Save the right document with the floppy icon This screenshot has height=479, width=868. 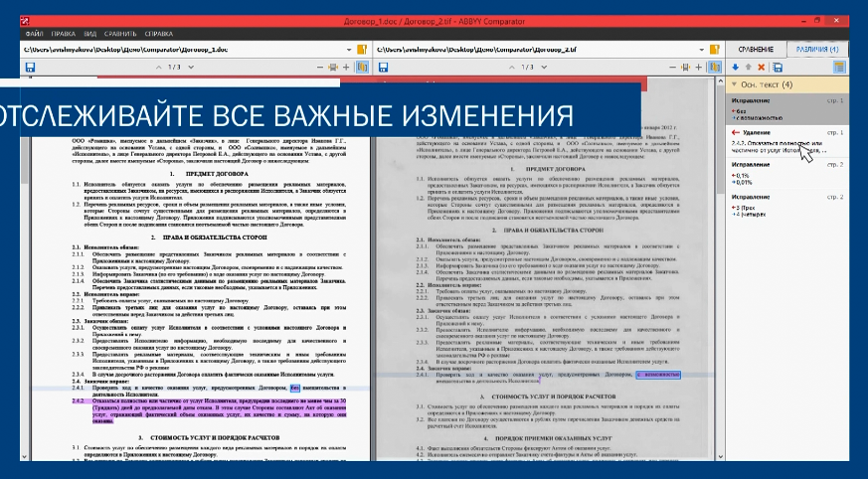click(383, 68)
